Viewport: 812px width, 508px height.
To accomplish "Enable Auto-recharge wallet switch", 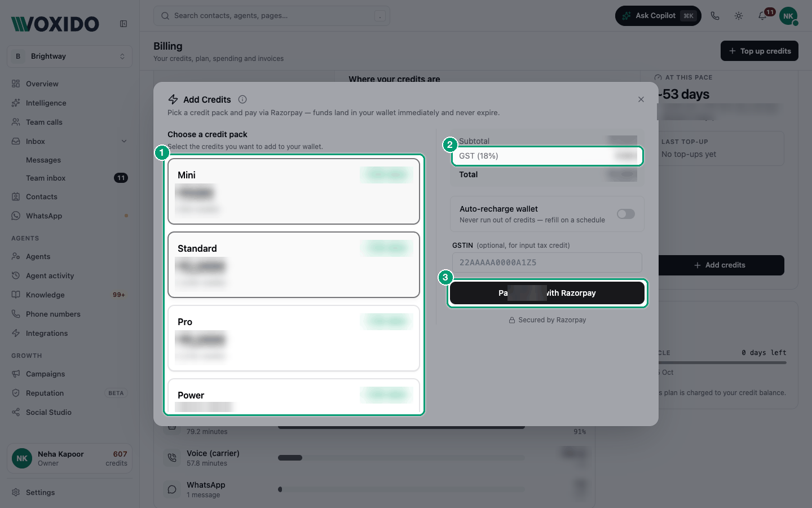I will tap(626, 214).
